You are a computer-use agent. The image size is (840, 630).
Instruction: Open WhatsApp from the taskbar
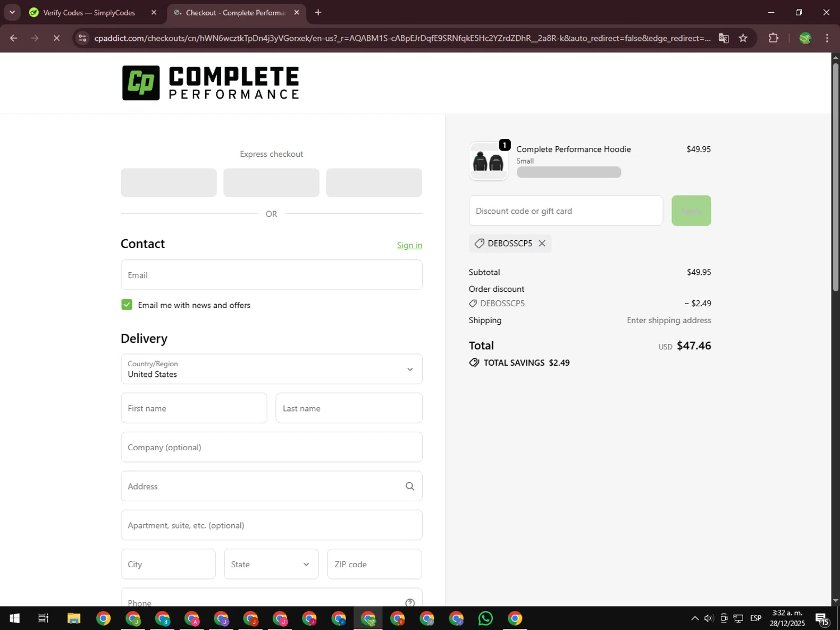coord(486,618)
